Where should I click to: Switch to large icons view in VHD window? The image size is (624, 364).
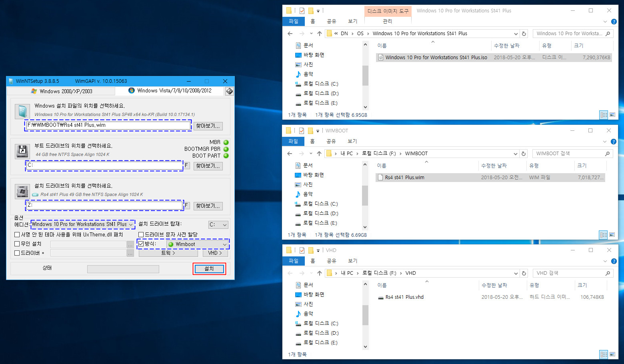[612, 354]
